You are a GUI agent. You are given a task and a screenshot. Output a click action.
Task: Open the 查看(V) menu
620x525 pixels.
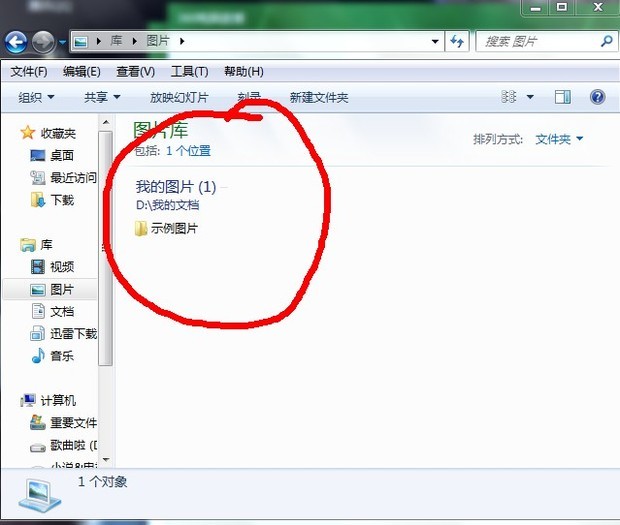tap(135, 72)
